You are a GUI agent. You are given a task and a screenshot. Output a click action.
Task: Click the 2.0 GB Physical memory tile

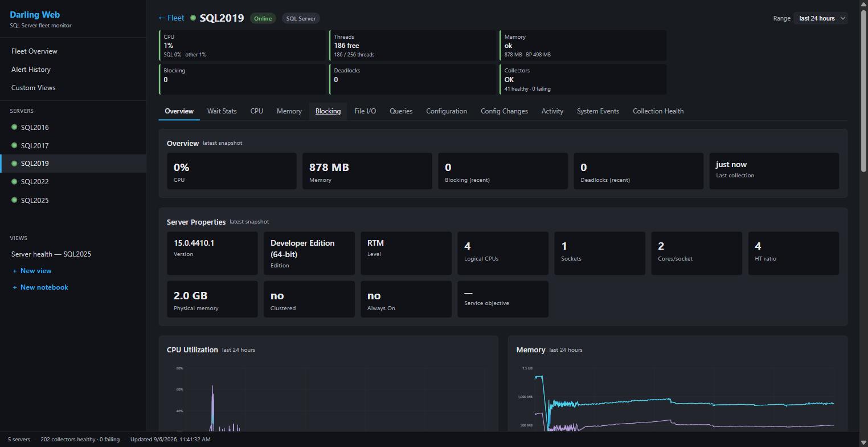click(x=212, y=299)
